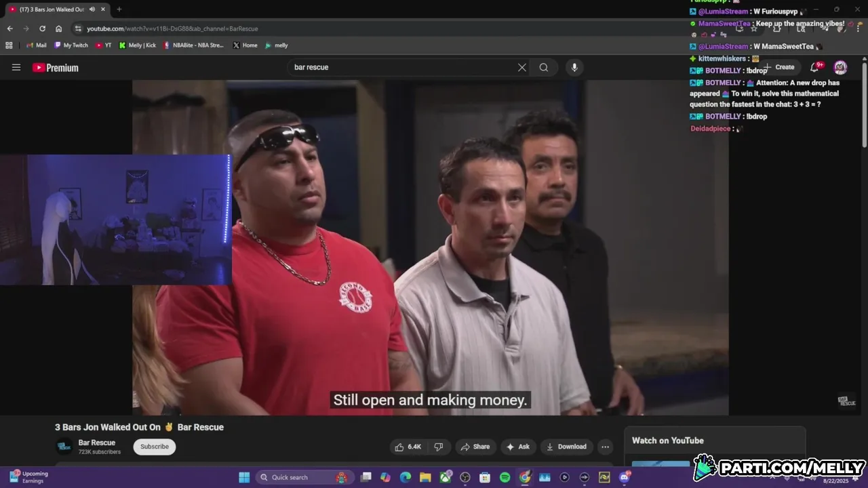Click the Create button
This screenshot has width=868, height=488.
(778, 67)
